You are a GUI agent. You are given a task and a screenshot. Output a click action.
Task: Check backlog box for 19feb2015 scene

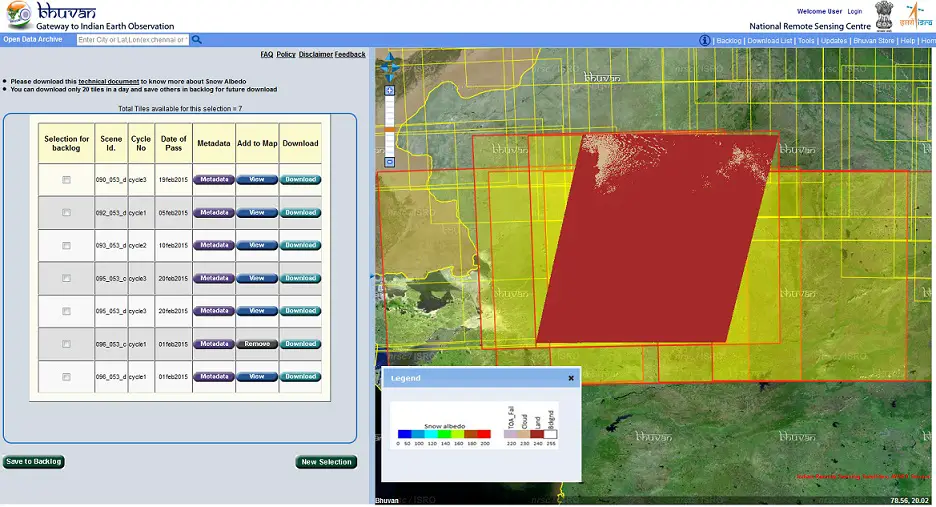[x=66, y=180]
